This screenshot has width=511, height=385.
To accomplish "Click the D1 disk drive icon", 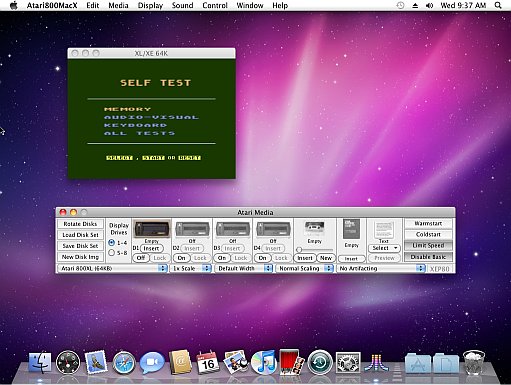I will 152,229.
